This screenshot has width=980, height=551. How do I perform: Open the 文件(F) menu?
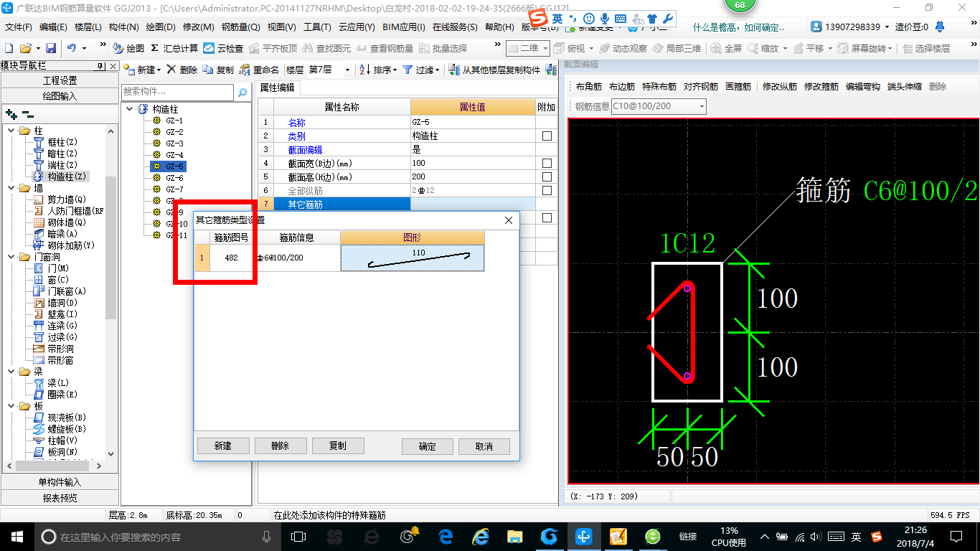19,27
